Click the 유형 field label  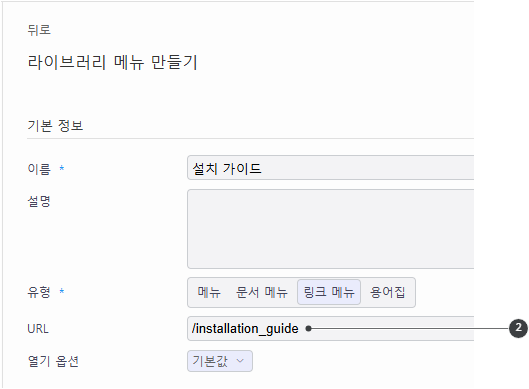(x=39, y=292)
